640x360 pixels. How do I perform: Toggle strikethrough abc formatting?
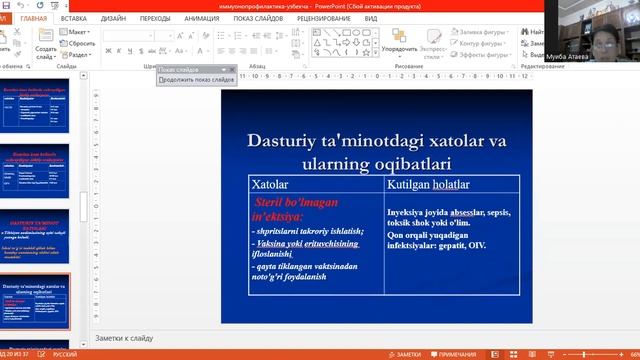point(152,51)
